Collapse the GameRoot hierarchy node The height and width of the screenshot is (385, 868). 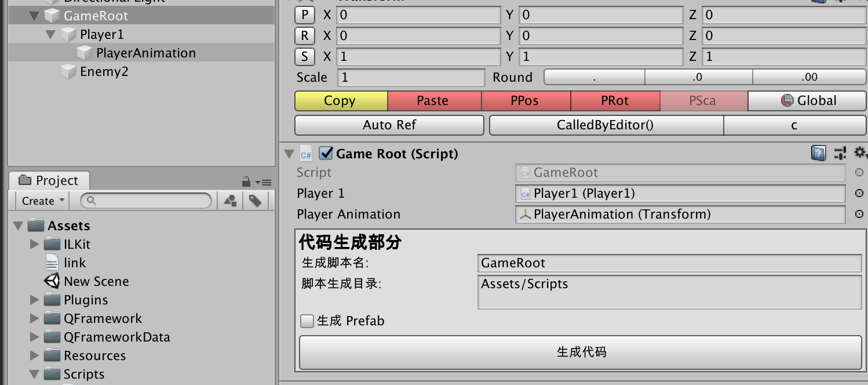pos(34,16)
